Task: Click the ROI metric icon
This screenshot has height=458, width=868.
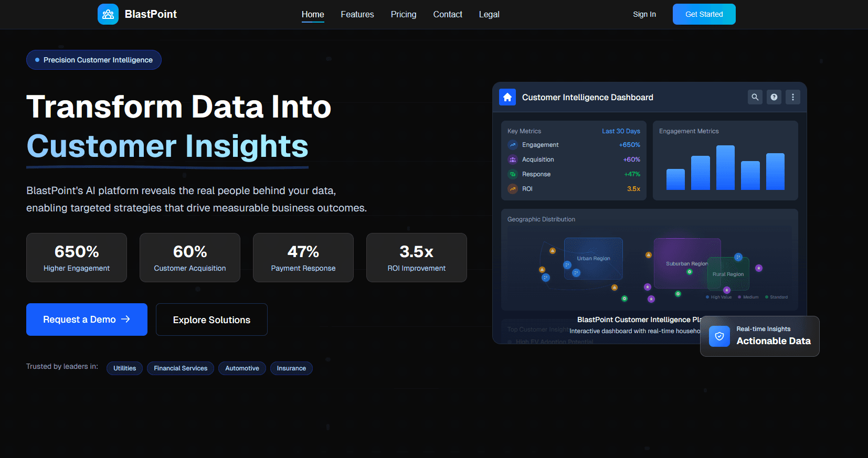Action: tap(513, 189)
